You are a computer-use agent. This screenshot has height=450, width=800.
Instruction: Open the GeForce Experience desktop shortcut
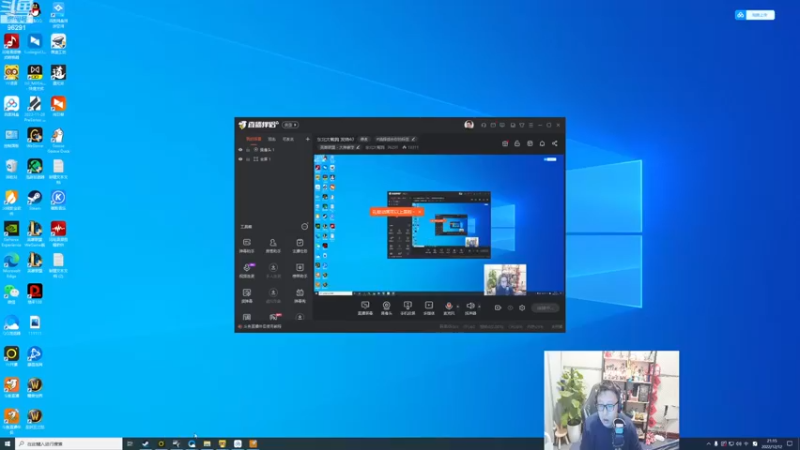(x=11, y=234)
